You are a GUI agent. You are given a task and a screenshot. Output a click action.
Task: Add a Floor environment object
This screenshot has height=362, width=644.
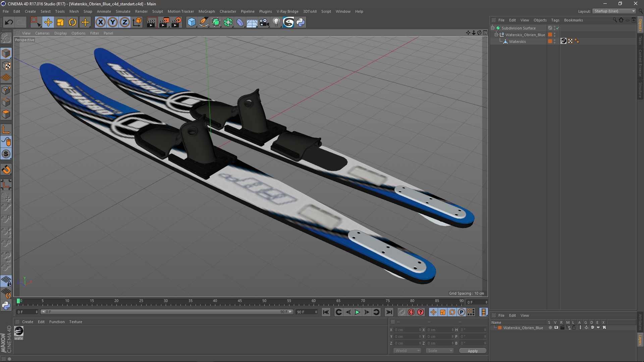pos(252,22)
